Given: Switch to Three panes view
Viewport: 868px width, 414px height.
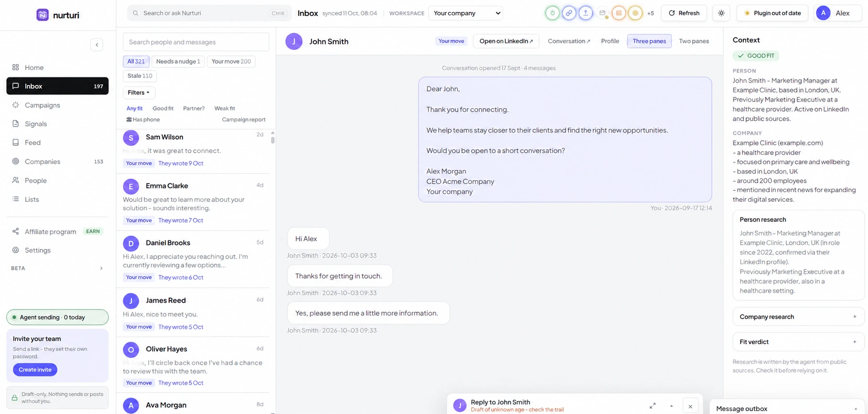Looking at the screenshot, I should point(649,41).
